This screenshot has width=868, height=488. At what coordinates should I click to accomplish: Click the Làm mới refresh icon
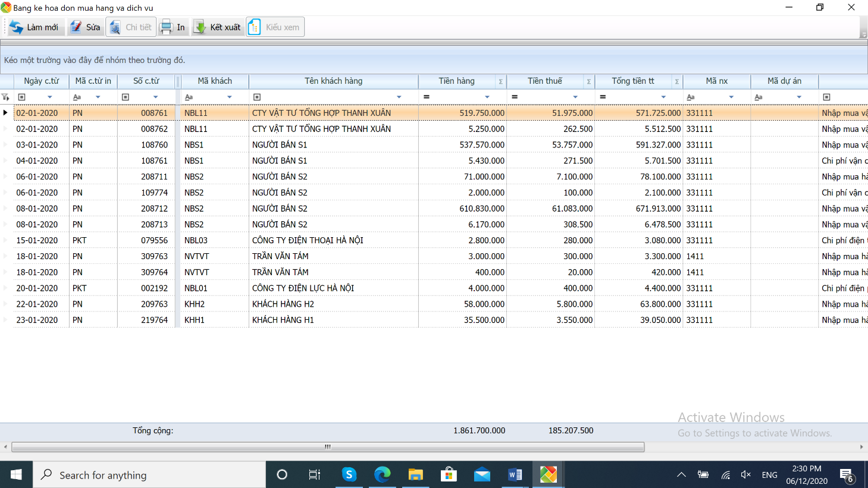pos(17,27)
